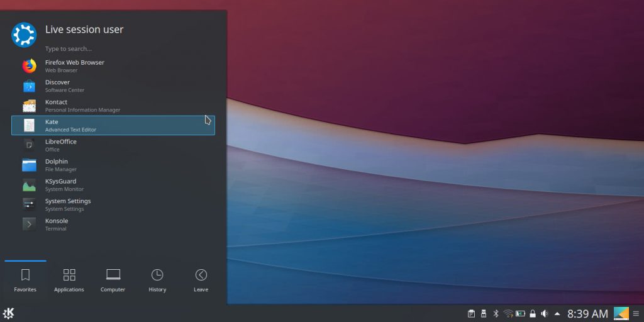This screenshot has height=322, width=644.
Task: Click the KDE application launcher button
Action: pyautogui.click(x=8, y=313)
